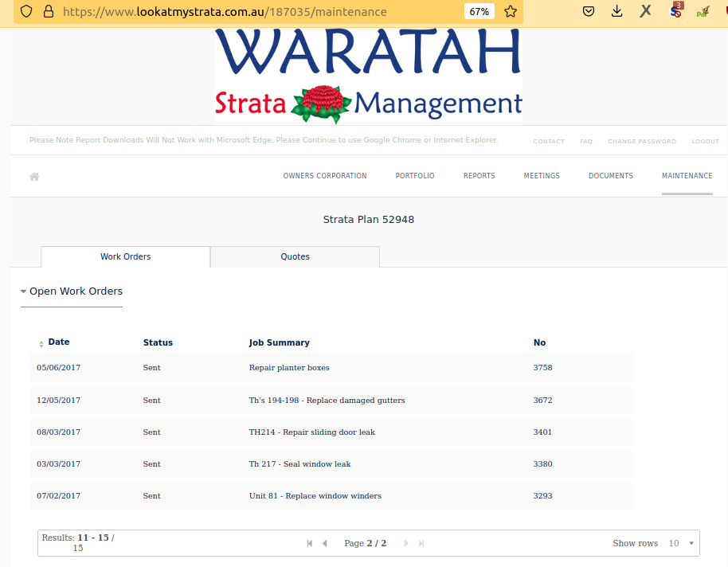Select Unit 81 Replace window winders row

click(x=331, y=496)
